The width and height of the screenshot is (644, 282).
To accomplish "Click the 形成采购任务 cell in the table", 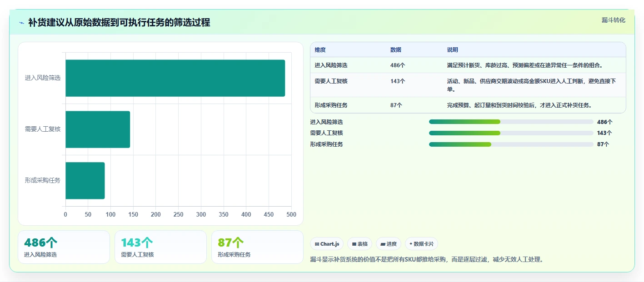I will pos(331,105).
